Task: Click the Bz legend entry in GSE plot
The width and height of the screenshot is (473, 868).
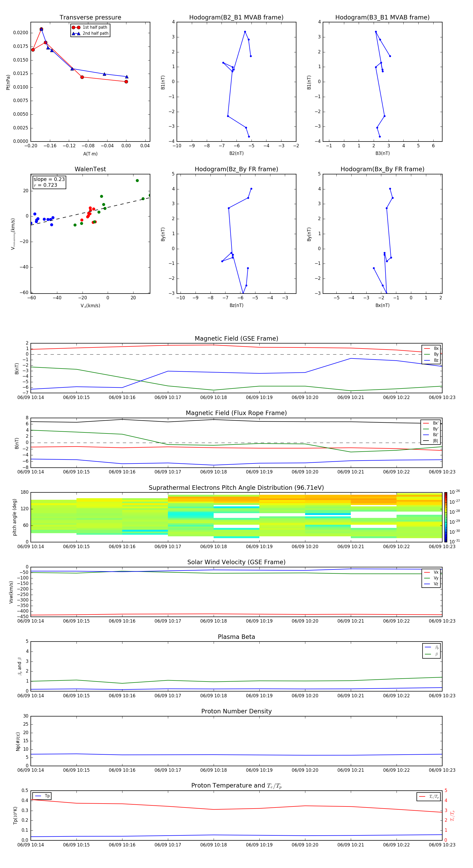Action: pyautogui.click(x=431, y=360)
